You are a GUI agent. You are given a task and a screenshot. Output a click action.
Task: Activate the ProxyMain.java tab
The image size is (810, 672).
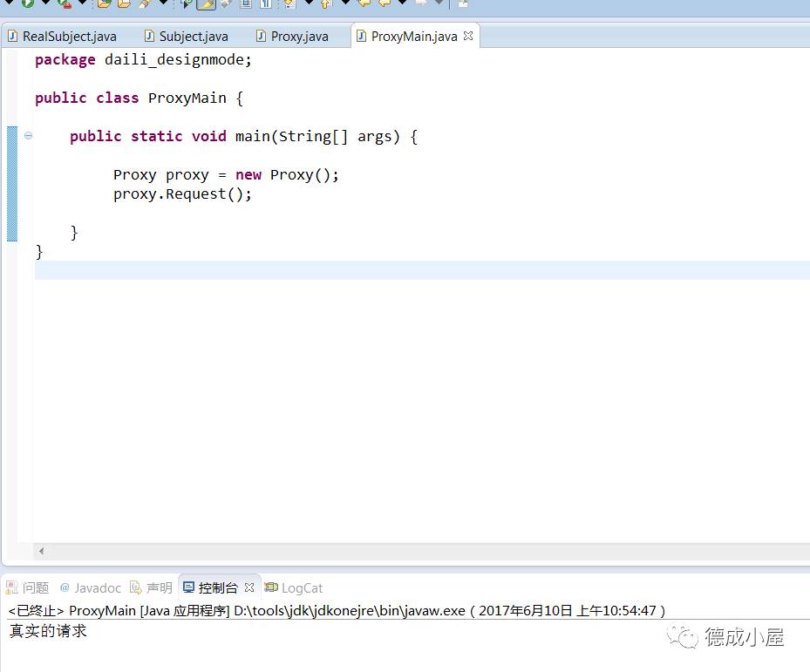414,36
